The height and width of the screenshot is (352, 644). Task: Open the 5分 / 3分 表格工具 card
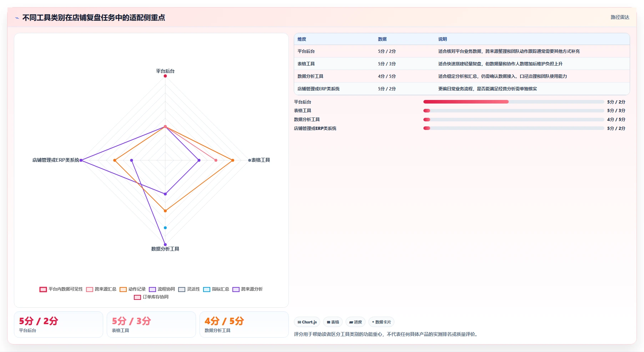(x=151, y=325)
